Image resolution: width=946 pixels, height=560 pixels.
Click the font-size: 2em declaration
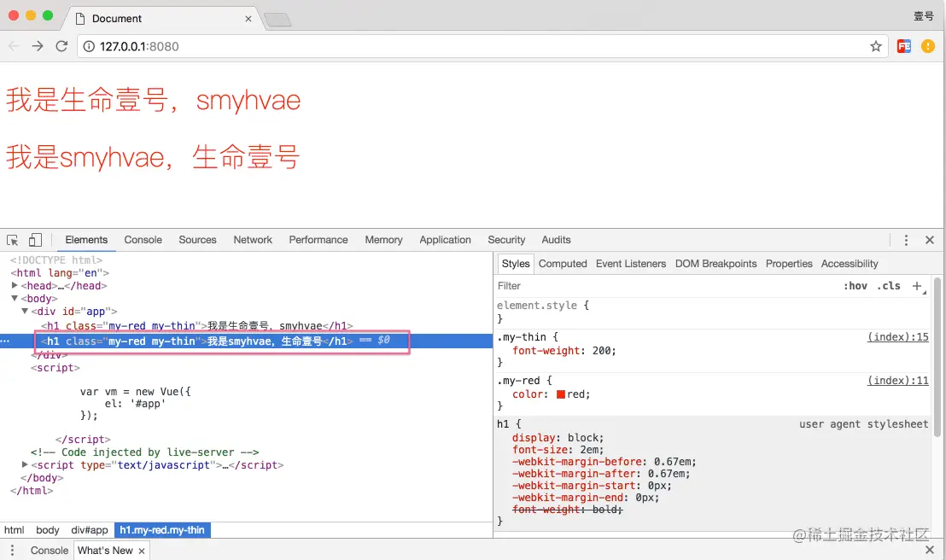pos(558,450)
